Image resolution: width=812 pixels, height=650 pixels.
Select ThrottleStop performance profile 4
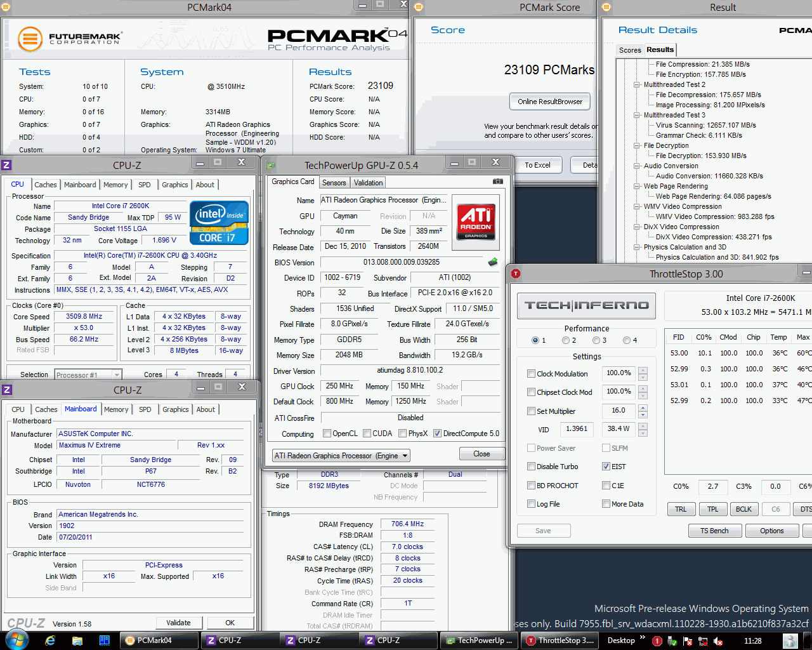(627, 340)
